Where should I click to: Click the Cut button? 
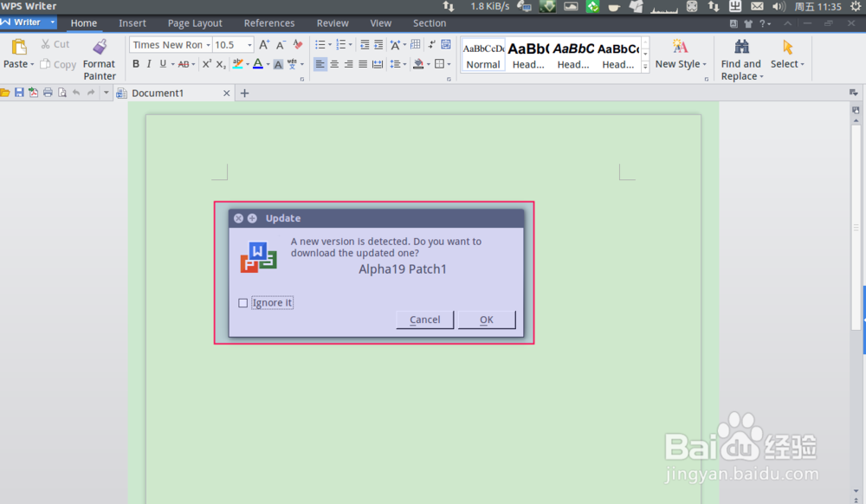(55, 44)
